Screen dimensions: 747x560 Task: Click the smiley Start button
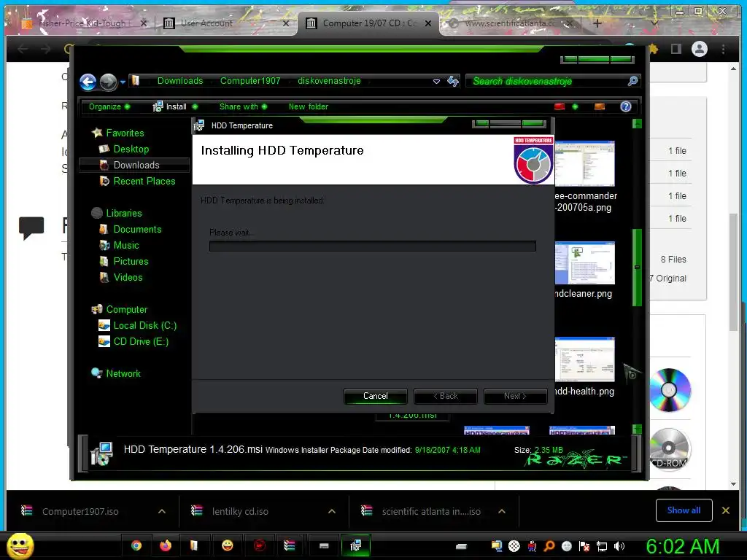tap(20, 545)
